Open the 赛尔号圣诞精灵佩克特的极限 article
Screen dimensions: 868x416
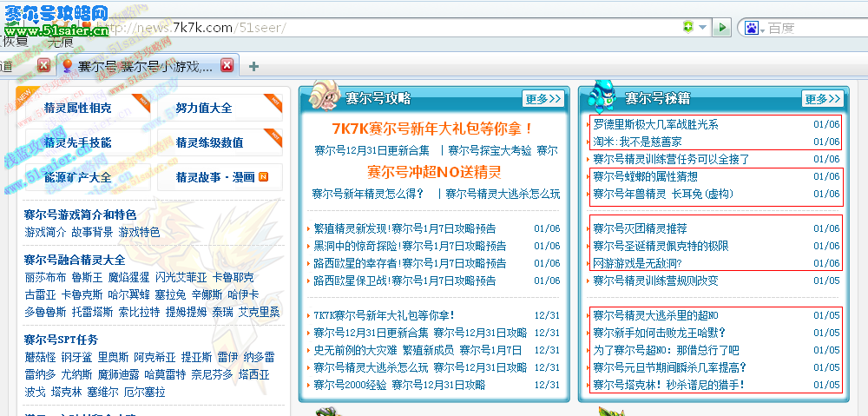click(x=661, y=246)
